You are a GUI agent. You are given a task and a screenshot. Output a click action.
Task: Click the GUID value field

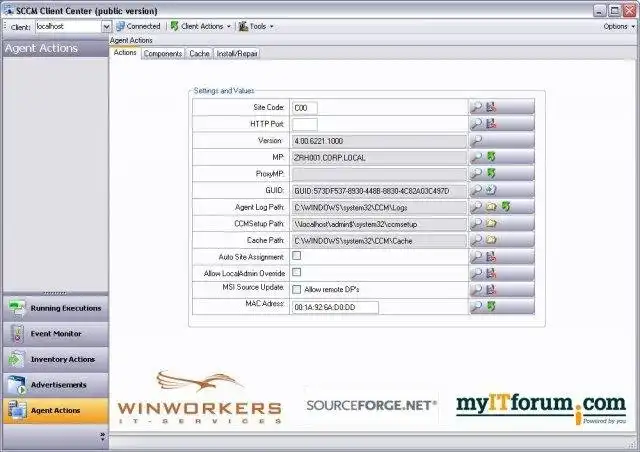379,191
